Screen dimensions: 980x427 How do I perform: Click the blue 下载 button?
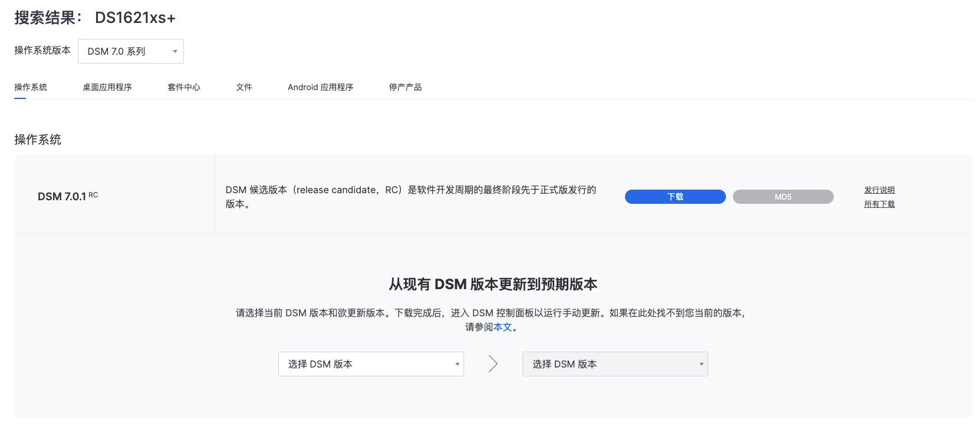[675, 197]
